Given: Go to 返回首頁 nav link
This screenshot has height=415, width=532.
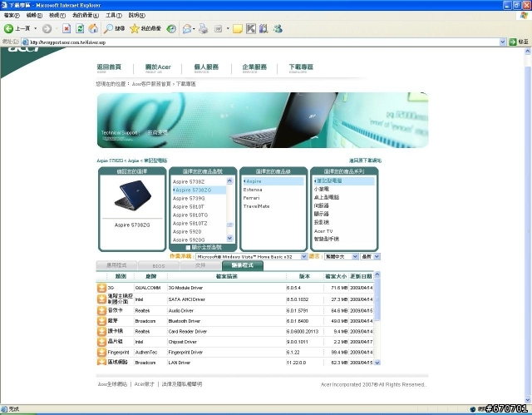Looking at the screenshot, I should point(109,67).
